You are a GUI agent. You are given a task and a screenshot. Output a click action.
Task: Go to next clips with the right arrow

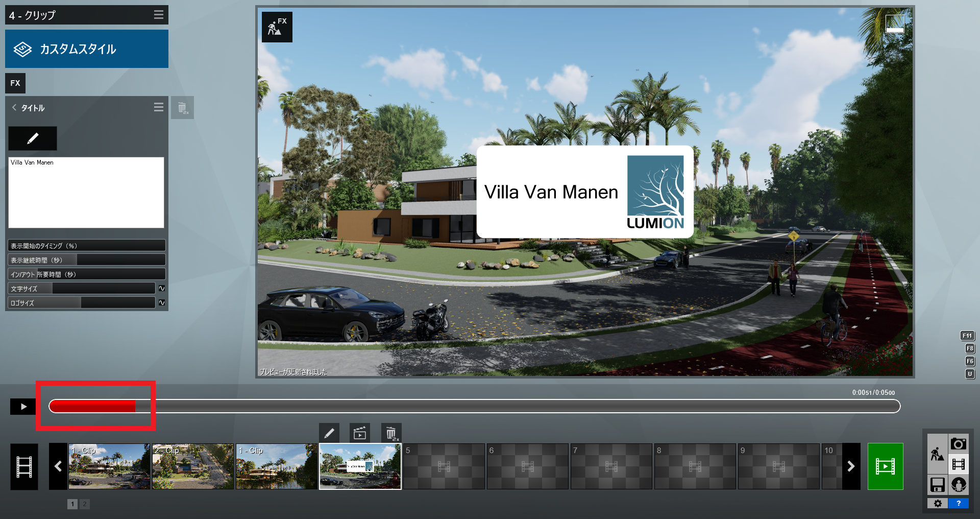[851, 466]
